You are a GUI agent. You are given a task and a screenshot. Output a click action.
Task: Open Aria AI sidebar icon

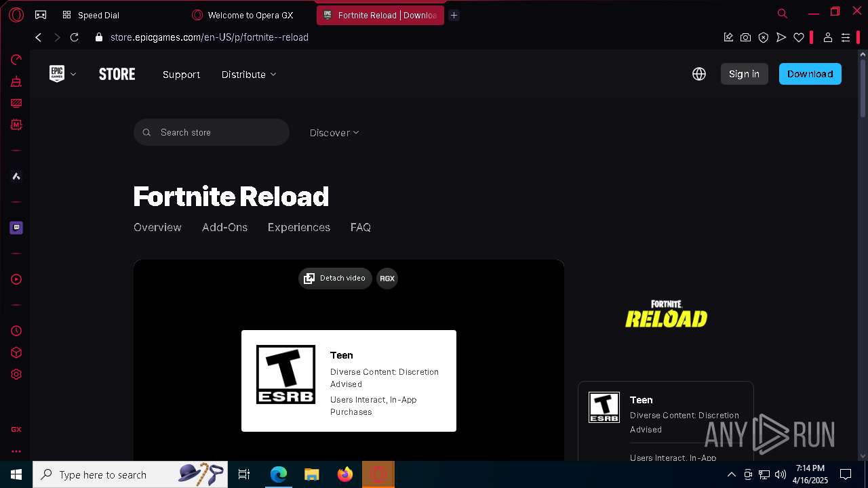tap(16, 176)
